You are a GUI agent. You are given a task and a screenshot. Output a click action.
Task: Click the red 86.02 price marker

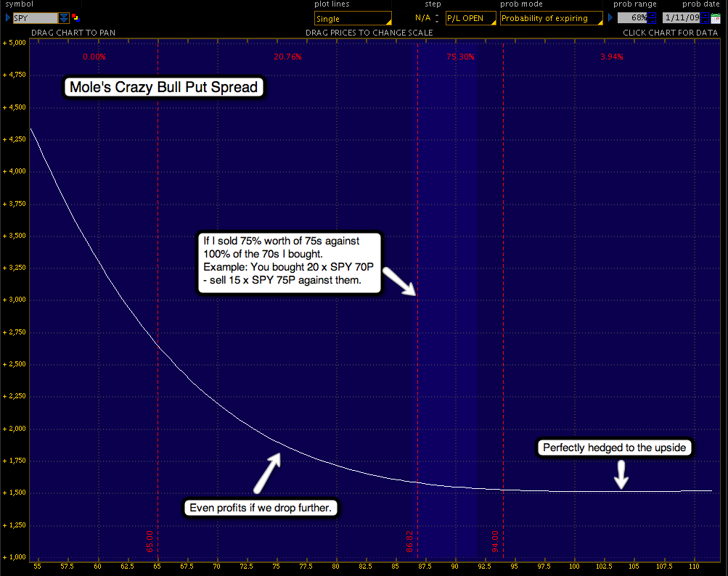[x=409, y=542]
